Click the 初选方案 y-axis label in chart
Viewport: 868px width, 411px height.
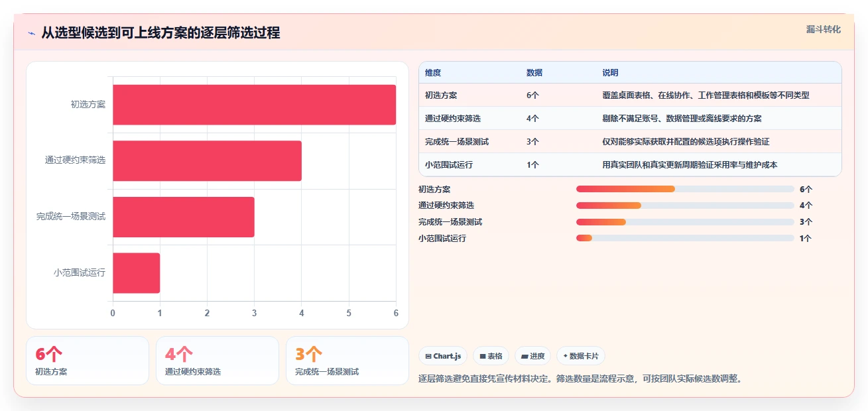point(88,105)
